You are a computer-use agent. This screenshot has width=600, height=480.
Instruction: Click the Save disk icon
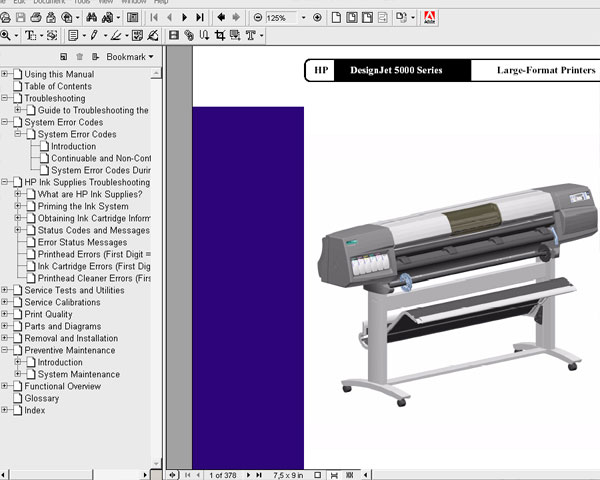click(21, 18)
